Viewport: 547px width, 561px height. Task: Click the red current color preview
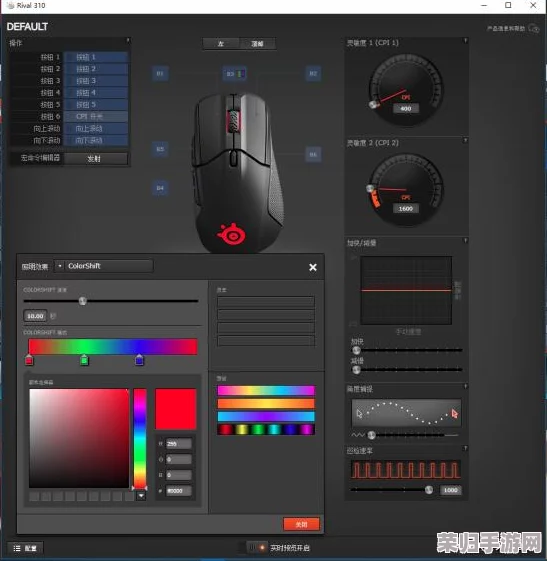[176, 409]
